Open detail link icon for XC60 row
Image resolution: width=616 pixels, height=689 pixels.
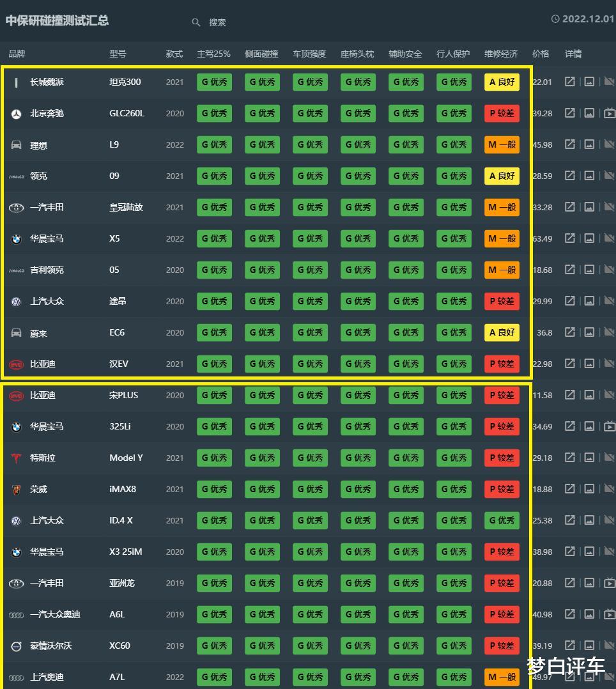click(570, 646)
